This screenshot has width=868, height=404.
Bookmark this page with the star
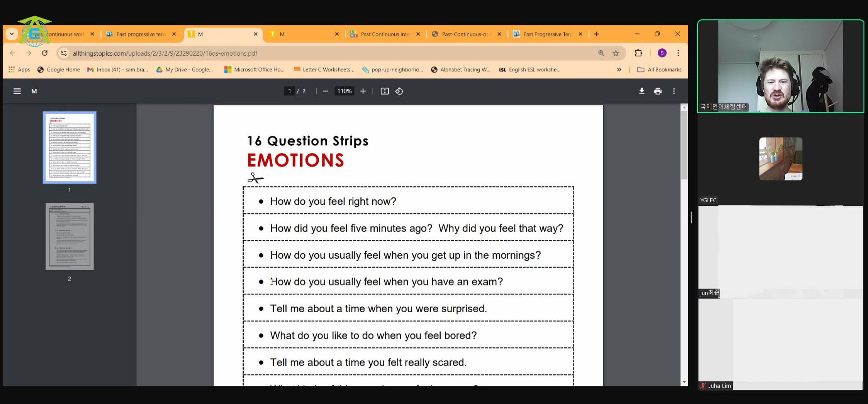(616, 53)
